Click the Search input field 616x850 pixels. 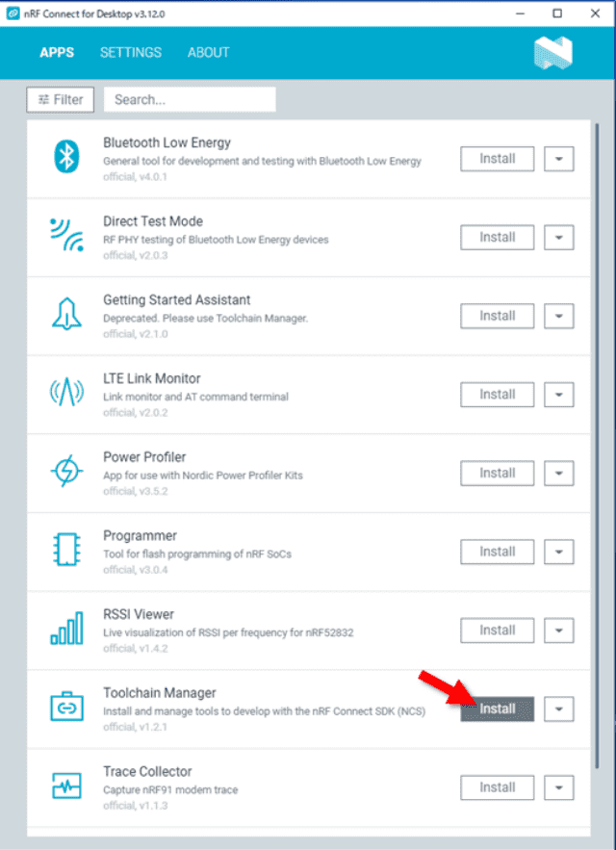click(189, 99)
